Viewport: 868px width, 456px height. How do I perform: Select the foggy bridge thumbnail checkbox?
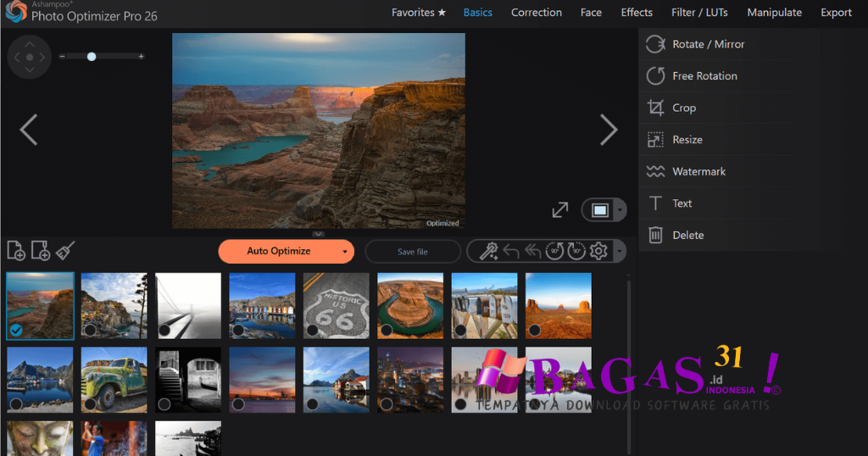(164, 331)
